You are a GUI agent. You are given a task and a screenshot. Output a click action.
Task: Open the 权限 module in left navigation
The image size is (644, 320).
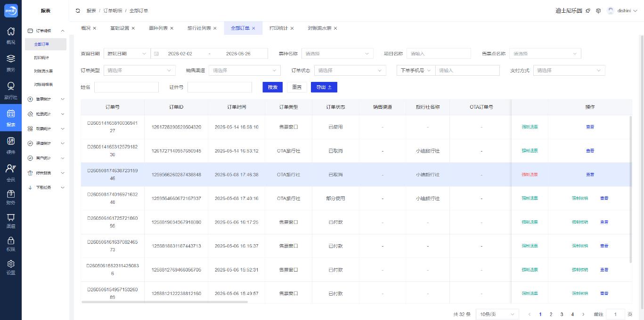coord(10,243)
